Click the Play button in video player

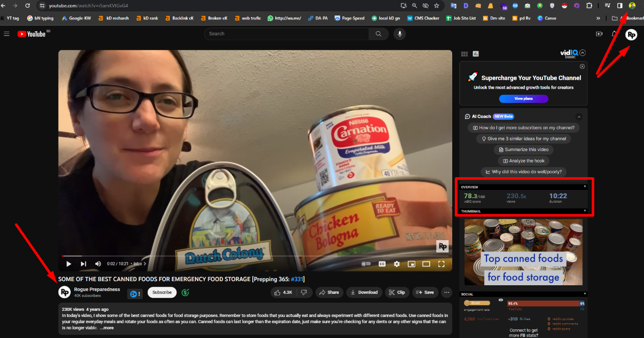click(69, 264)
